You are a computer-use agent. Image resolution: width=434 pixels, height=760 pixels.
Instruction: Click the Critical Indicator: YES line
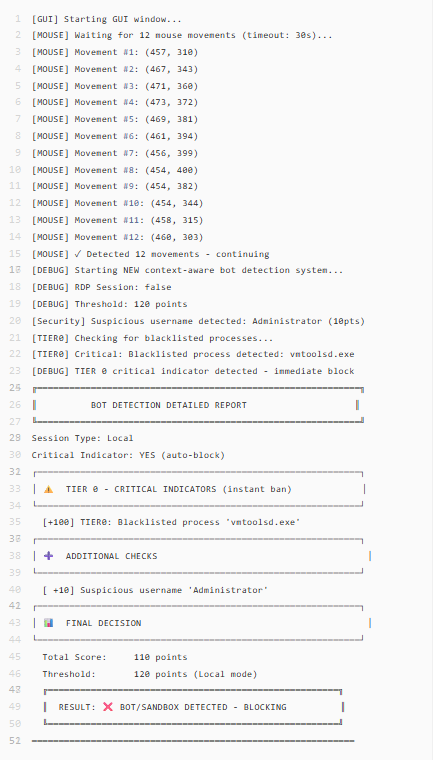tap(129, 455)
